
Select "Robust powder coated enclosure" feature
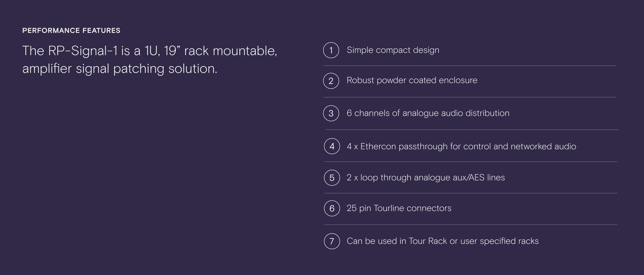pos(412,80)
